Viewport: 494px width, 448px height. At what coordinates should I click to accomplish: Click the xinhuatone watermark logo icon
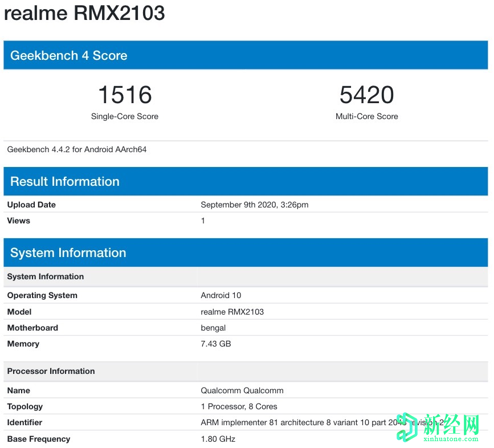click(407, 427)
